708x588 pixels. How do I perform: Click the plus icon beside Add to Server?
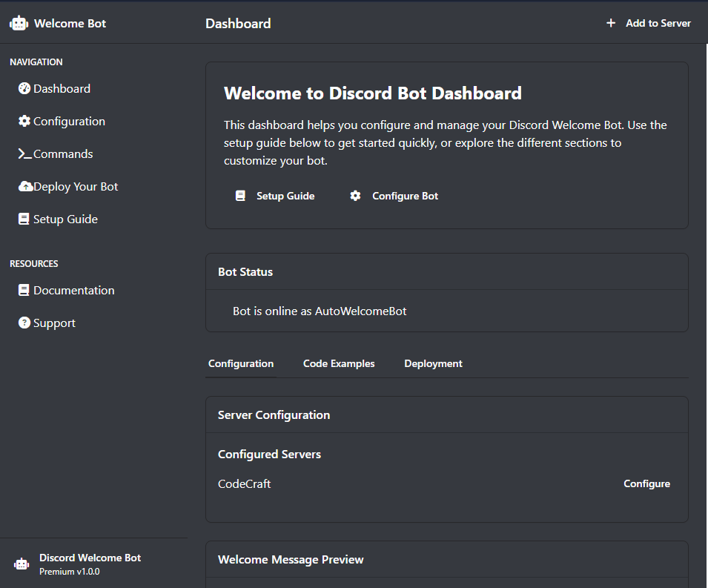coord(611,24)
